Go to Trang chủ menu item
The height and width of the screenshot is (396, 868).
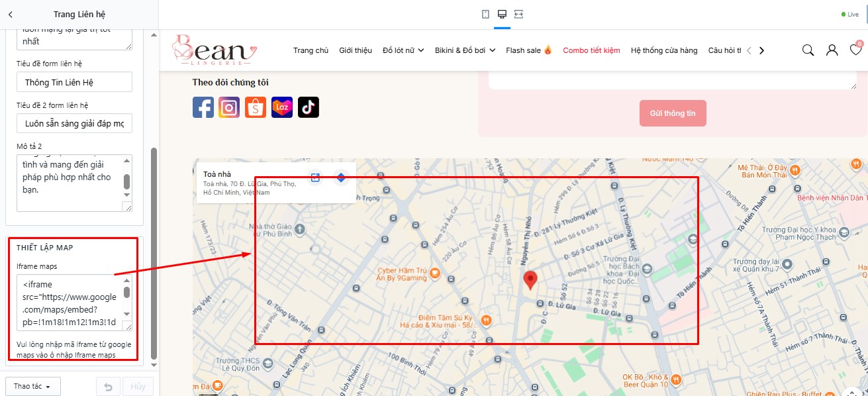[x=311, y=50]
